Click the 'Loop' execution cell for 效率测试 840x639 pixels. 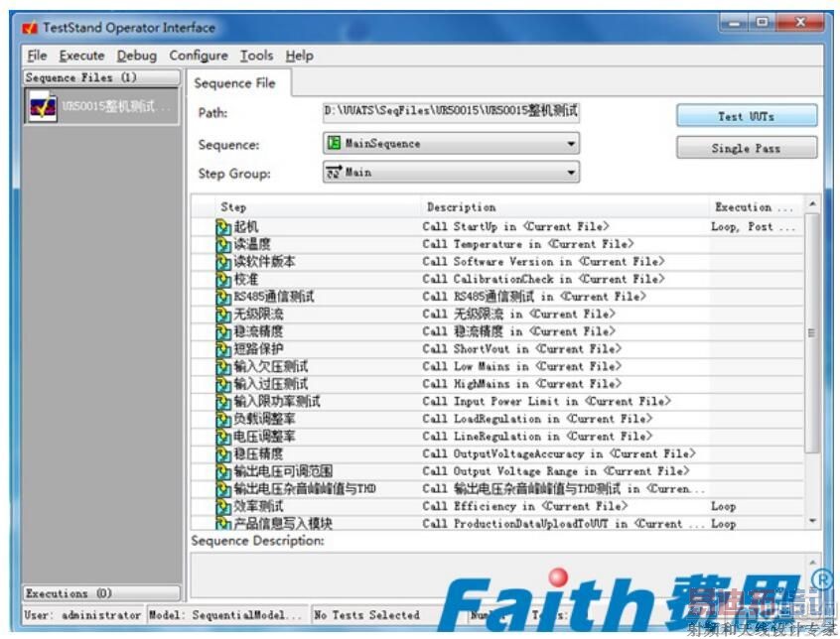tap(723, 506)
